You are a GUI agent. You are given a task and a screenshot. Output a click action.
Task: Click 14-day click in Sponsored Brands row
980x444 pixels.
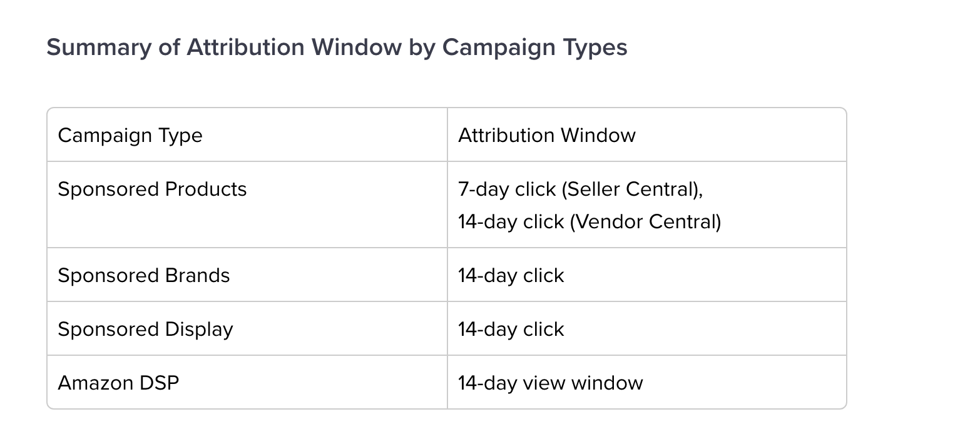(x=511, y=275)
